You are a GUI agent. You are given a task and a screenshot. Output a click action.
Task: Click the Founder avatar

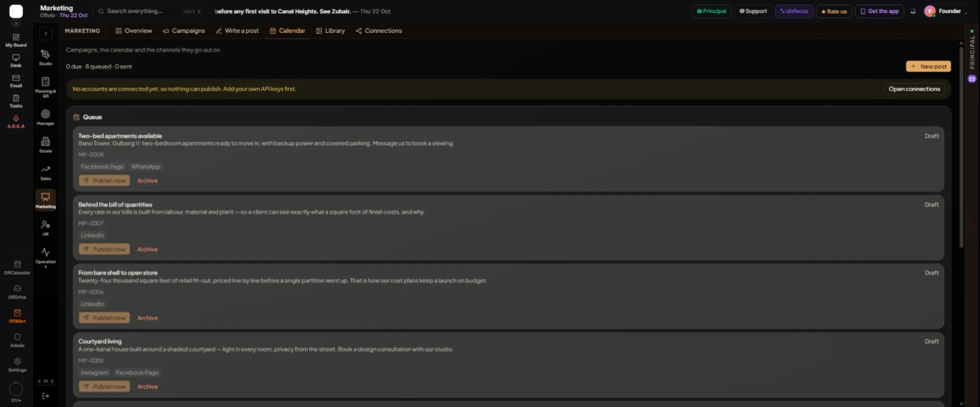click(x=929, y=11)
